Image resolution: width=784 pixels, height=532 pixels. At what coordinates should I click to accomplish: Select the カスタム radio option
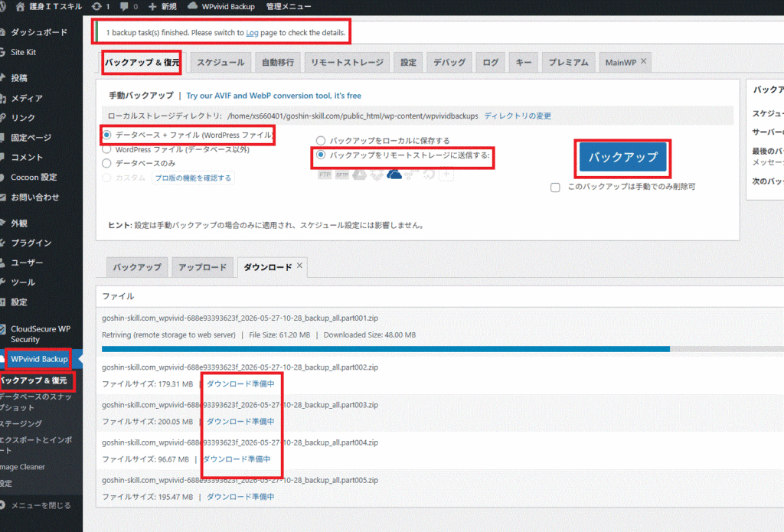coord(106,178)
